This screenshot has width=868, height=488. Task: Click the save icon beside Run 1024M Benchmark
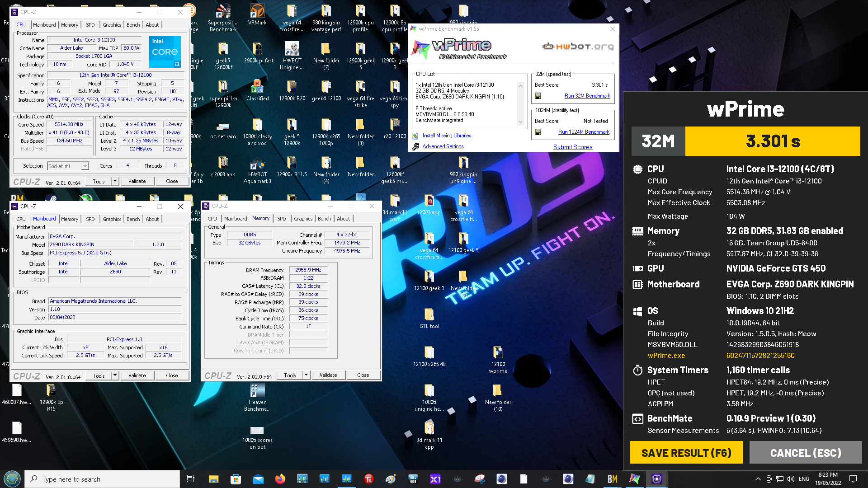538,132
